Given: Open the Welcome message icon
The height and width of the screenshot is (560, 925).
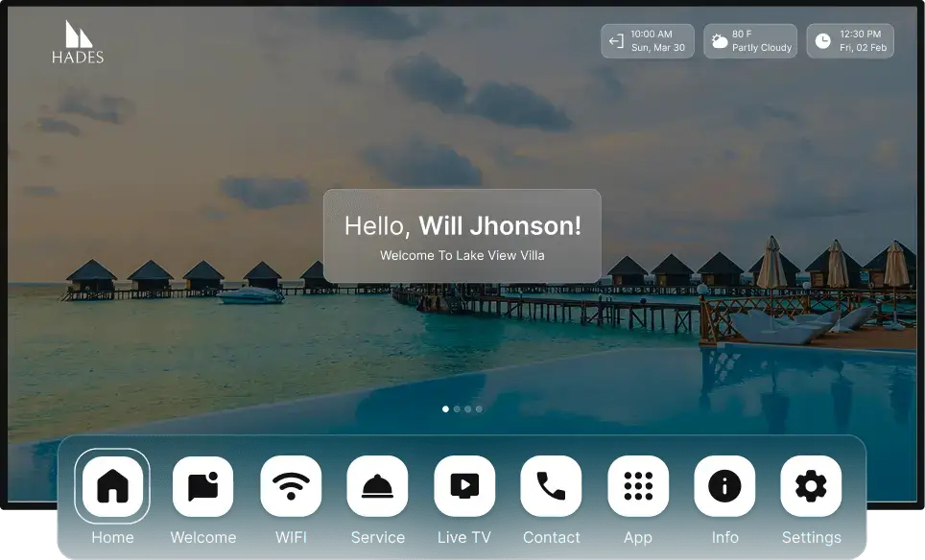Looking at the screenshot, I should point(202,486).
